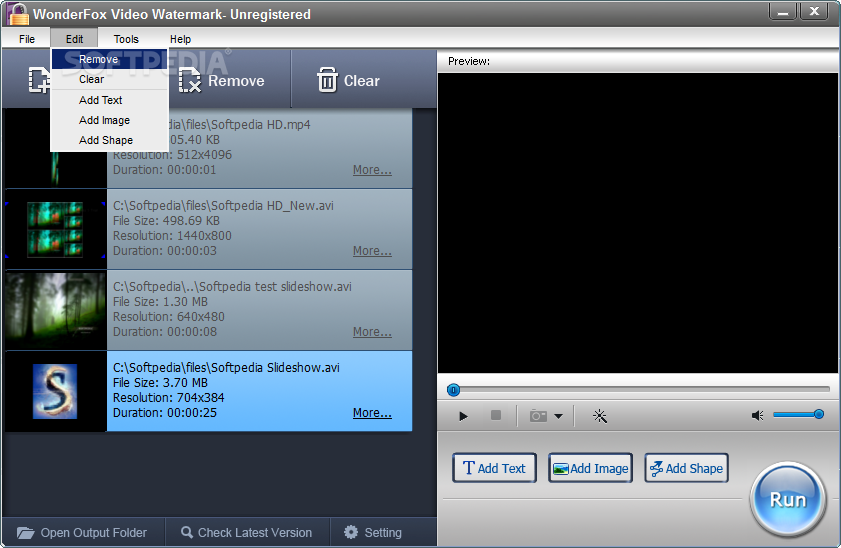Close the WonderFox window
The width and height of the screenshot is (841, 548).
pos(814,11)
